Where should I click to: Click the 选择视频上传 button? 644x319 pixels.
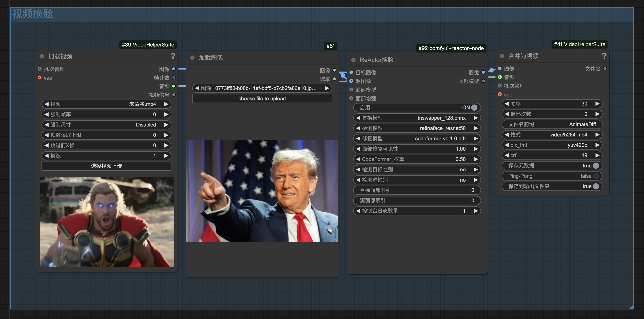(106, 166)
